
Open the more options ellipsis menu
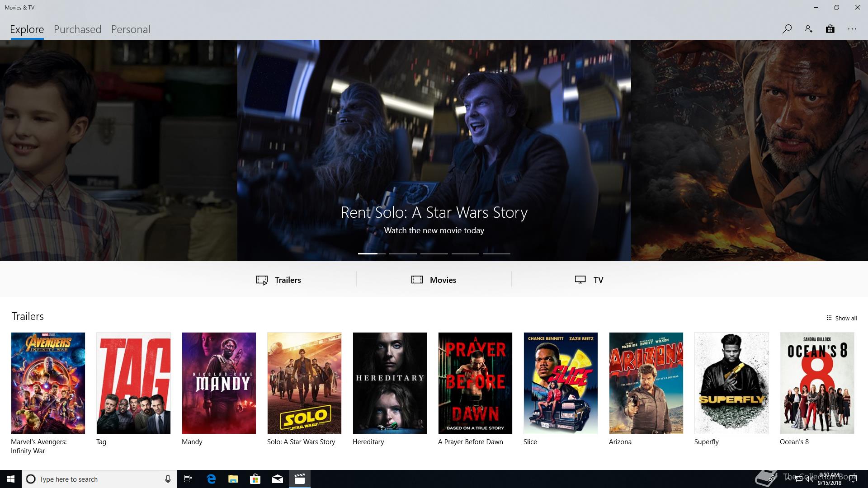852,29
